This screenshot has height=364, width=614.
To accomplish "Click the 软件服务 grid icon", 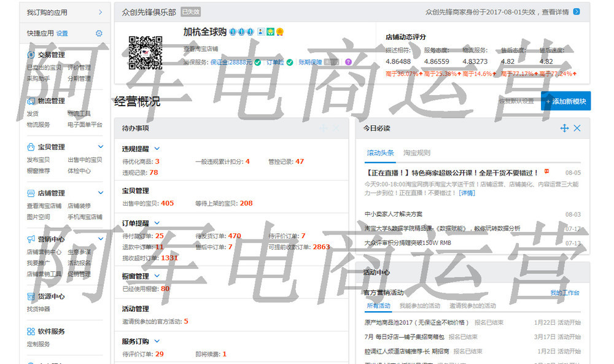I will 31,331.
